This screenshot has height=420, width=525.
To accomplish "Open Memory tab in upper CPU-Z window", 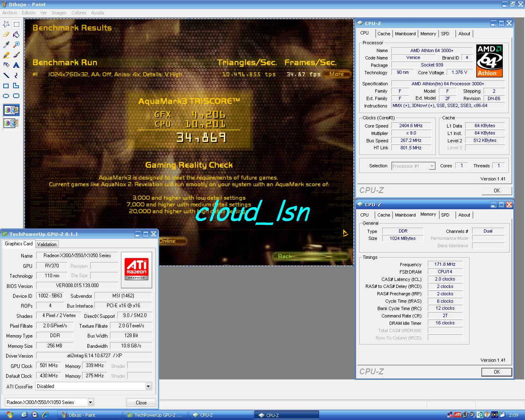I will pyautogui.click(x=428, y=34).
